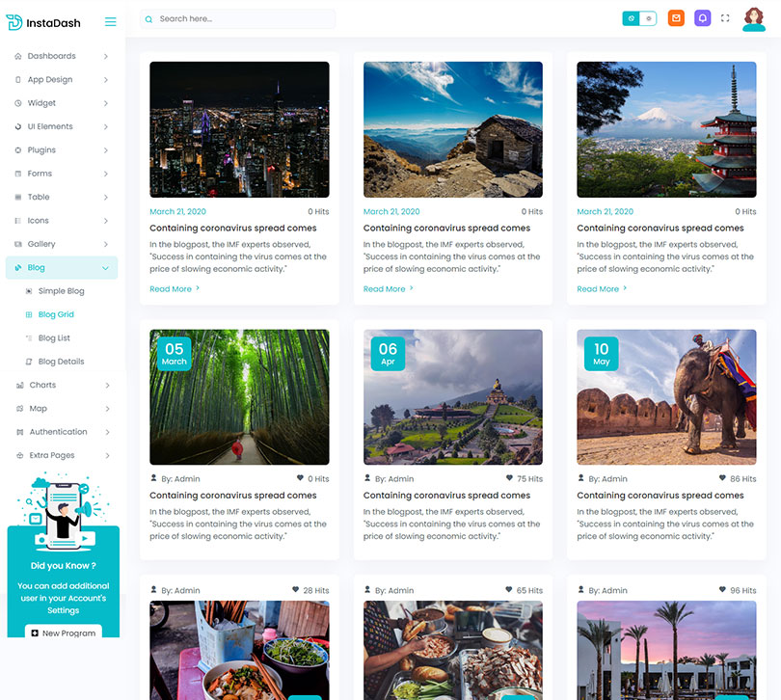Click the magnifier search icon
This screenshot has width=781, height=700.
[x=148, y=19]
